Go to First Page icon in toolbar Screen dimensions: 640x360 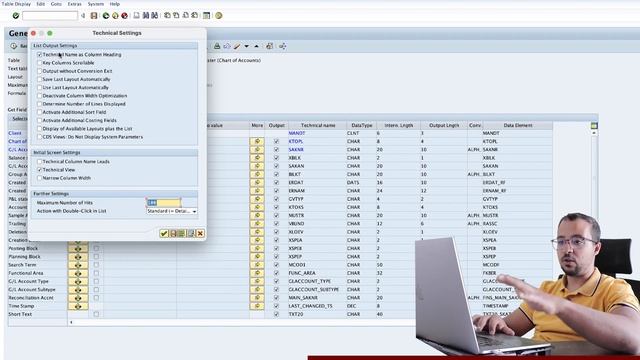(x=167, y=16)
